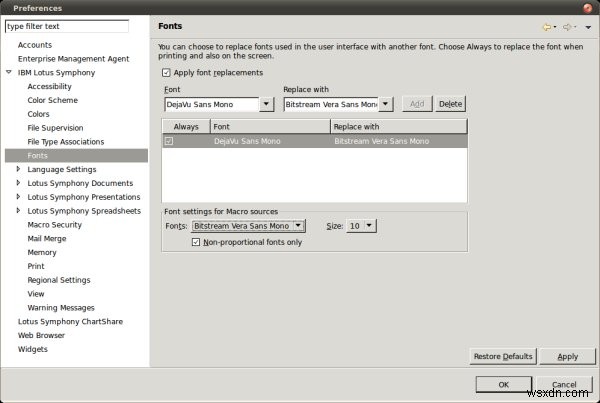Select Lotus Symphony Spreadsheets item
Viewport: 600px width, 403px height.
click(84, 210)
